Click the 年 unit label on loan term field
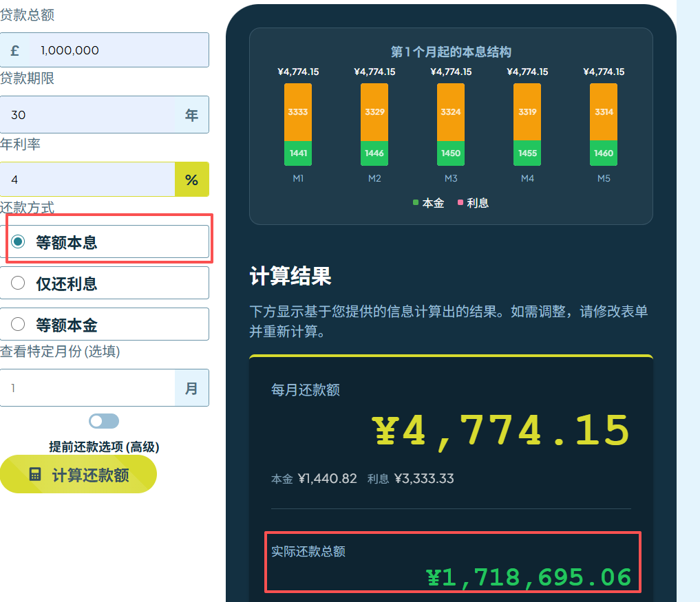 (191, 114)
